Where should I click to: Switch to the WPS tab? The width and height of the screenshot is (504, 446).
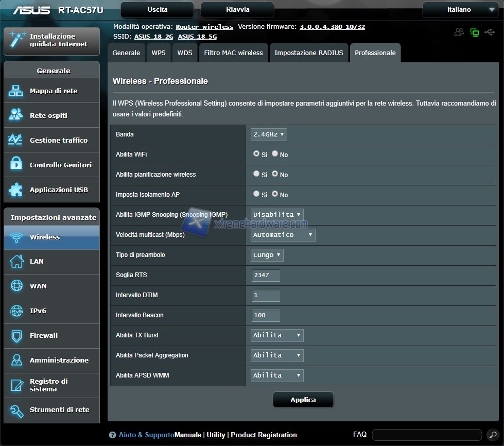[x=159, y=53]
